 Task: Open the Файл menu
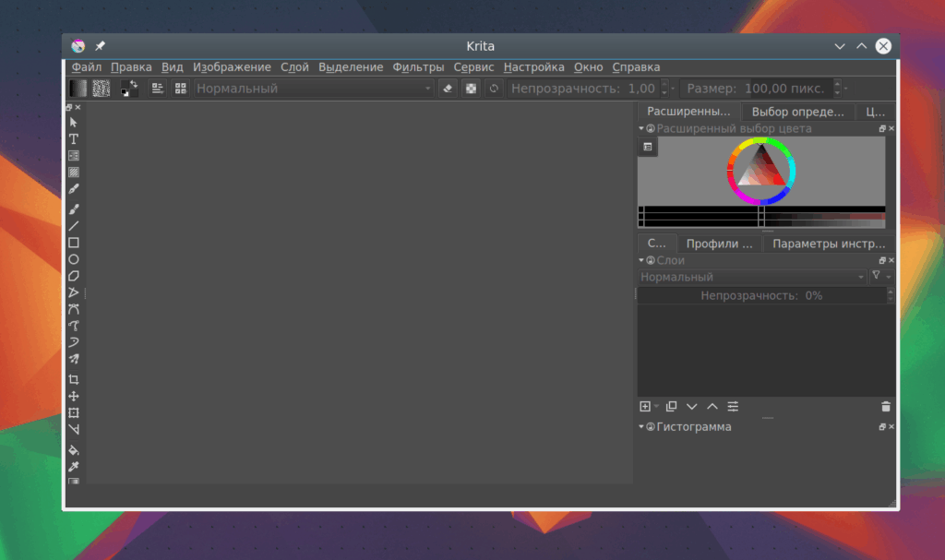[86, 67]
